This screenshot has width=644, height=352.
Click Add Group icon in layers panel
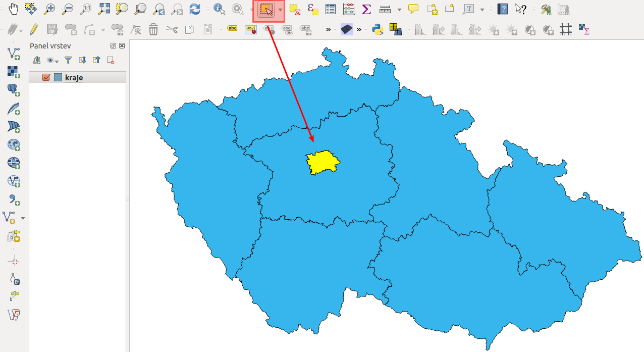point(37,60)
